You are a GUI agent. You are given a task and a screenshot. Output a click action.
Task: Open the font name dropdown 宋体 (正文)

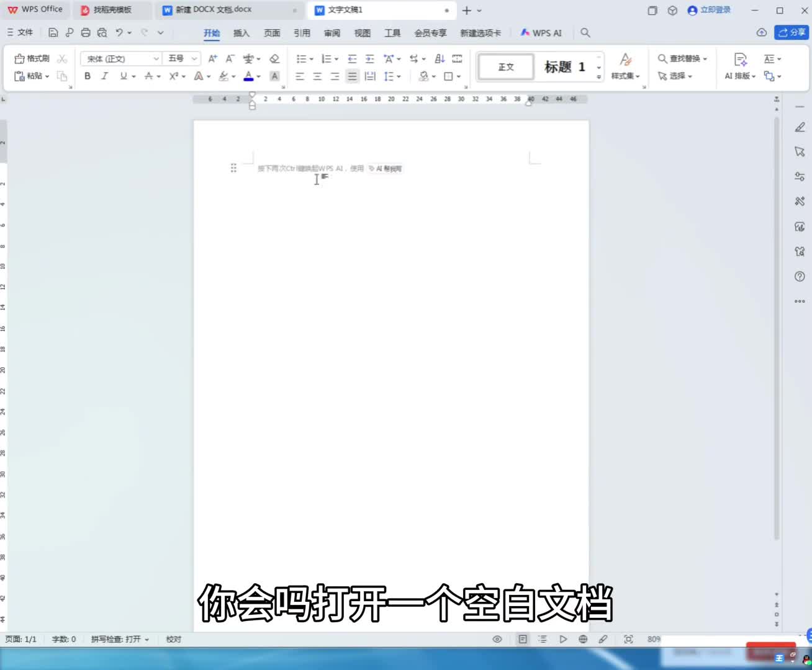coord(121,58)
